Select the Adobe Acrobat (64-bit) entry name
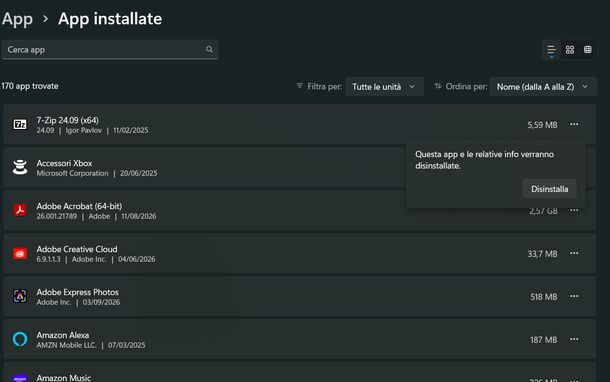The width and height of the screenshot is (610, 382). point(79,206)
